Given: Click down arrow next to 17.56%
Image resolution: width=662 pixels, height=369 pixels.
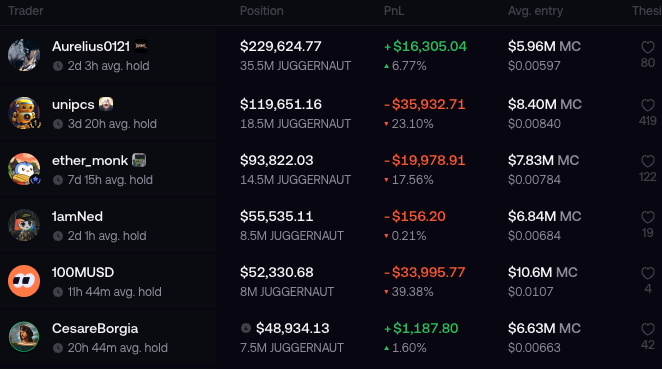Looking at the screenshot, I should 386,180.
